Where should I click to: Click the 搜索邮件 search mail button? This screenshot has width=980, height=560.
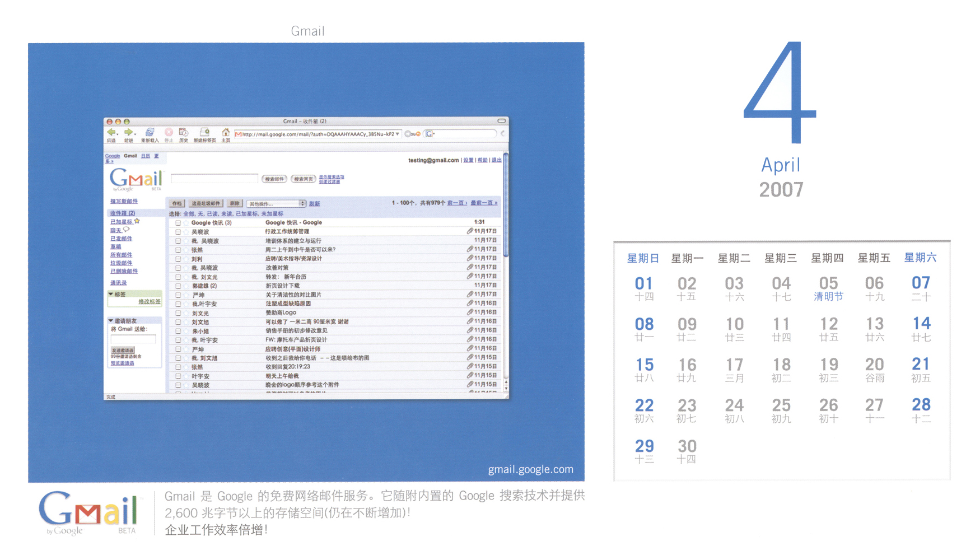tap(274, 179)
